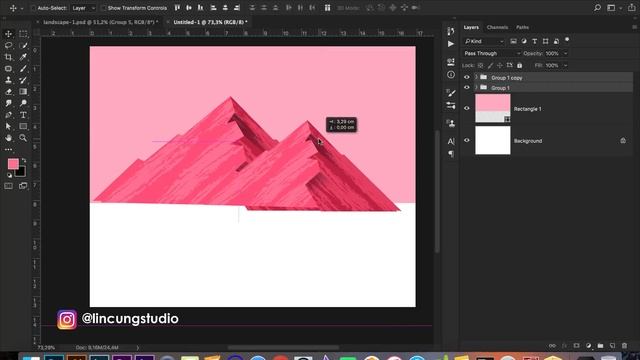This screenshot has height=360, width=640.
Task: Select the Horizontal Type tool
Action: (23, 115)
